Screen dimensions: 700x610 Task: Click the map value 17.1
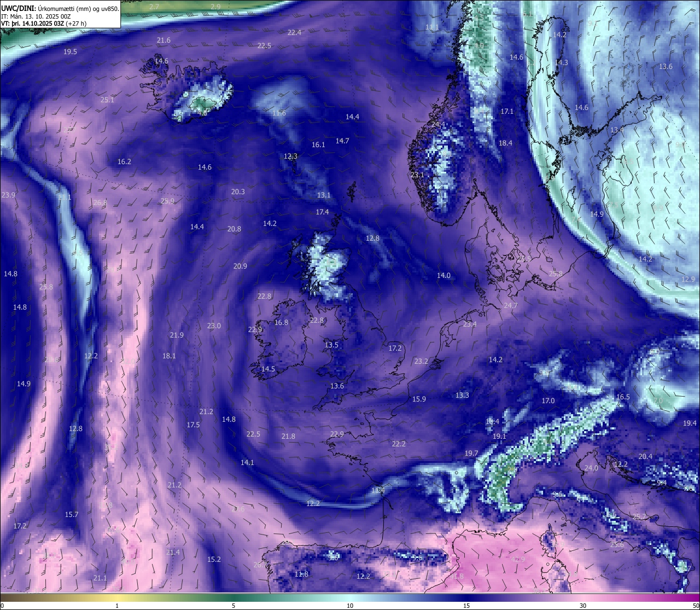507,112
